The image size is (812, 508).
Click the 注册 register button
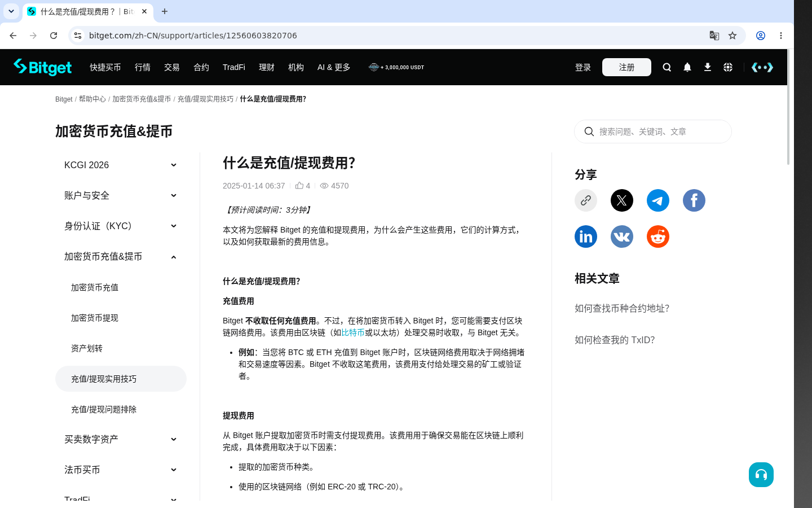coord(626,67)
